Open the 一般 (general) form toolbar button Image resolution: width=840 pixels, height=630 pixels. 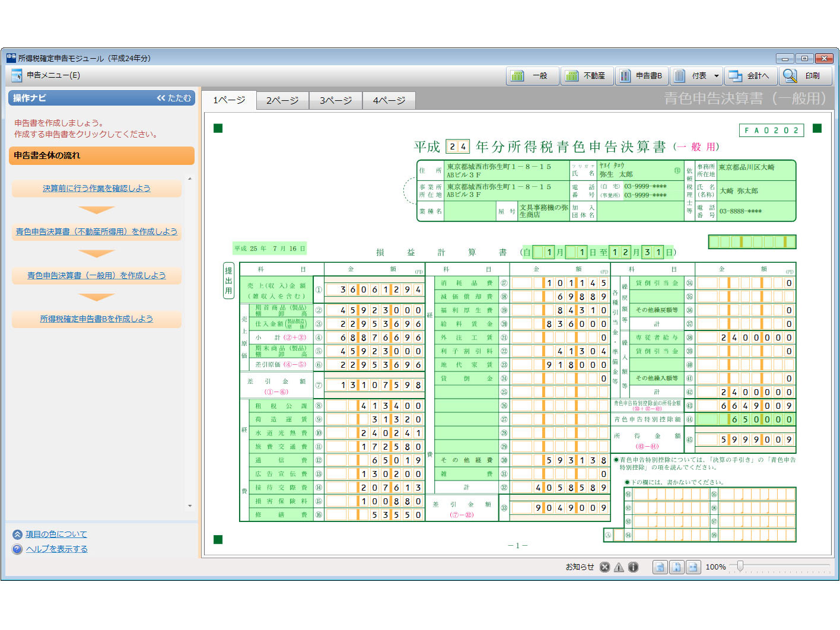(532, 76)
